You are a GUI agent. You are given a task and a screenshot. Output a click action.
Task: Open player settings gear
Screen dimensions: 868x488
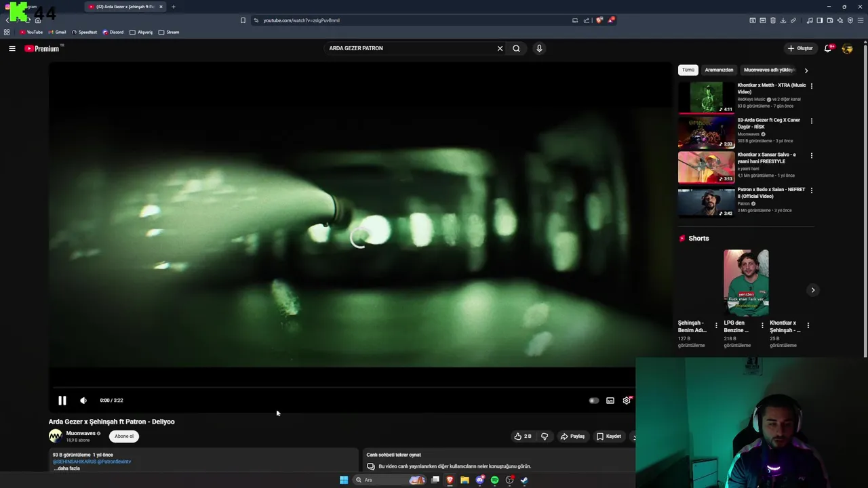[x=627, y=401]
